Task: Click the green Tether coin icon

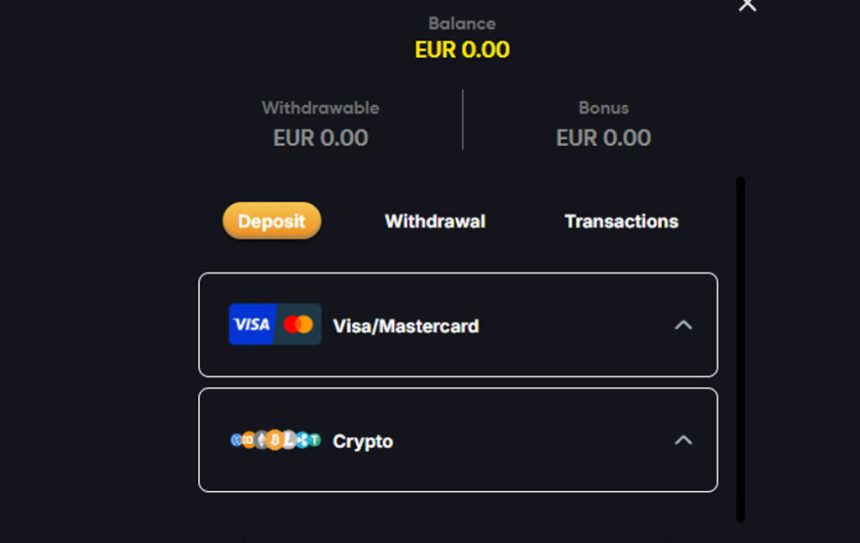Action: pyautogui.click(x=314, y=440)
